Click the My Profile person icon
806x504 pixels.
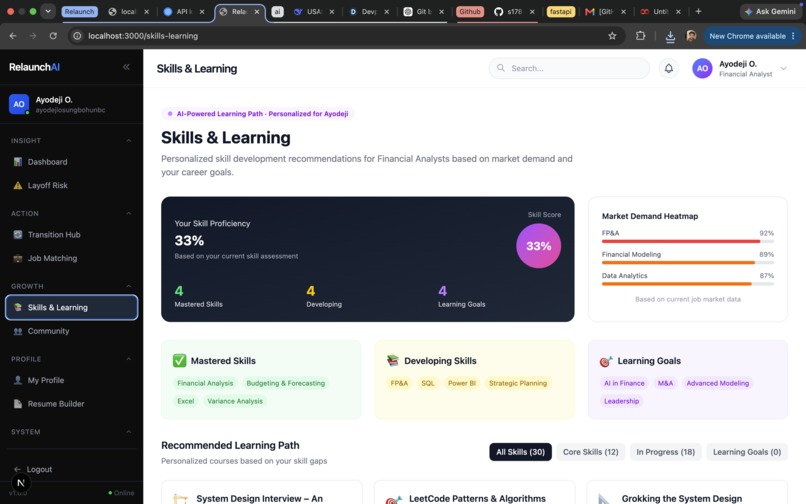(17, 380)
